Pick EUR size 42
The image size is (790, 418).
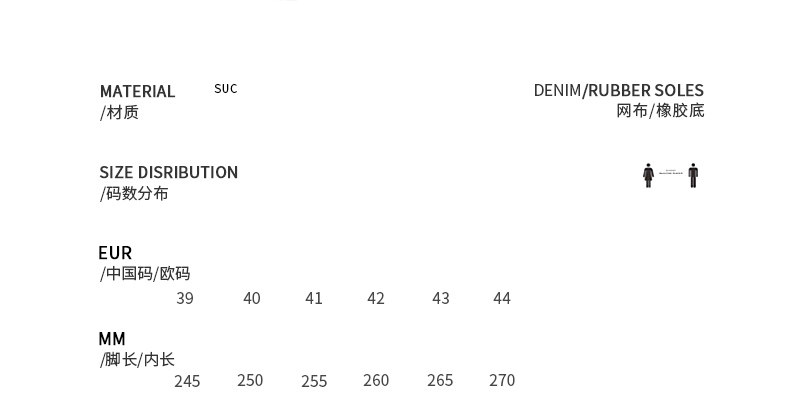(376, 298)
